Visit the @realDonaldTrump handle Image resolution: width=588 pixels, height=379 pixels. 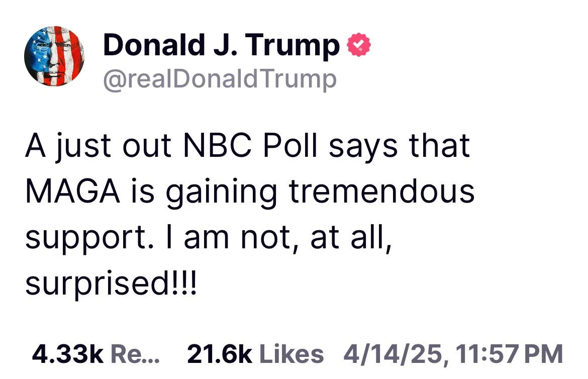point(220,79)
